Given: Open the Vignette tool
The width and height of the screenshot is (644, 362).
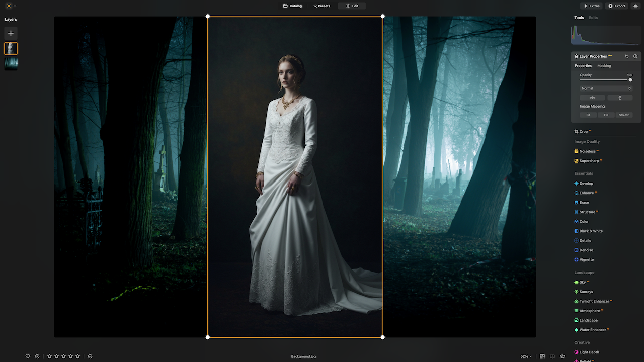Looking at the screenshot, I should pyautogui.click(x=586, y=260).
